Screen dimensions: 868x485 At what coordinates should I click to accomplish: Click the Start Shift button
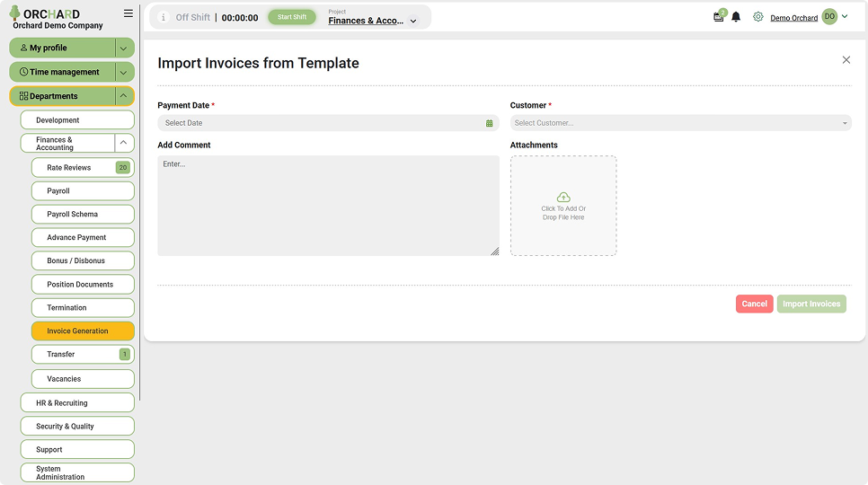[x=292, y=17]
